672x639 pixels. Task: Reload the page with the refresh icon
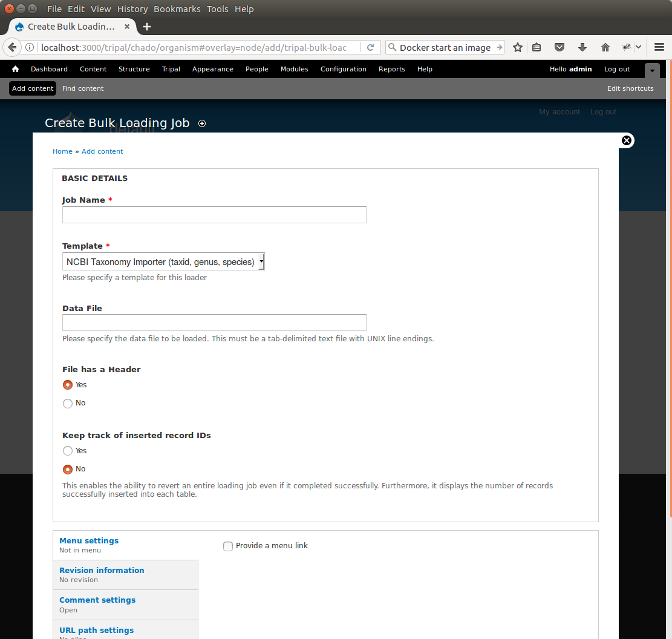pyautogui.click(x=371, y=47)
